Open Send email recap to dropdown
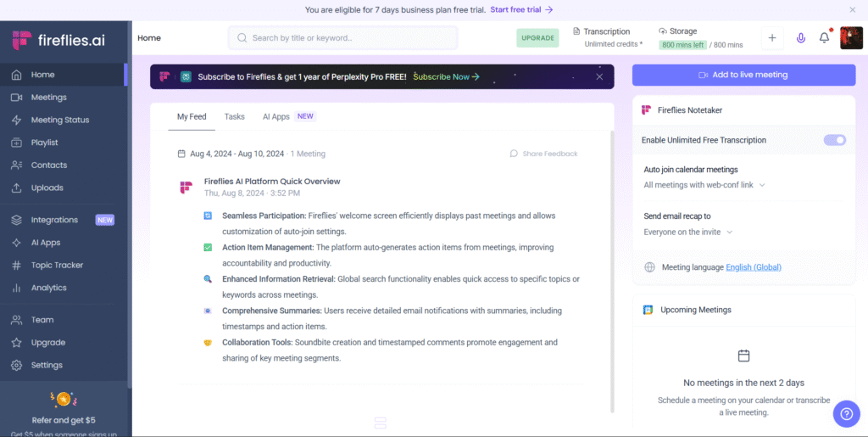The width and height of the screenshot is (868, 437). 688,232
